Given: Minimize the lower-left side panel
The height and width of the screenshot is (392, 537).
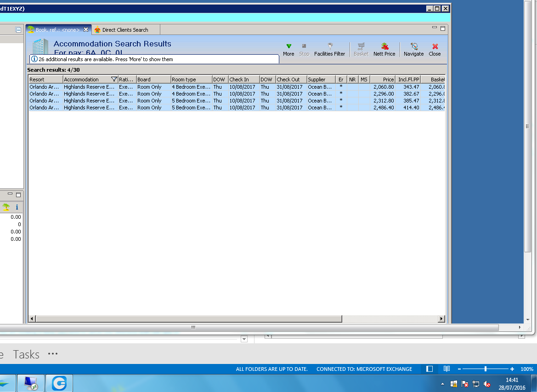Looking at the screenshot, I should [10, 194].
